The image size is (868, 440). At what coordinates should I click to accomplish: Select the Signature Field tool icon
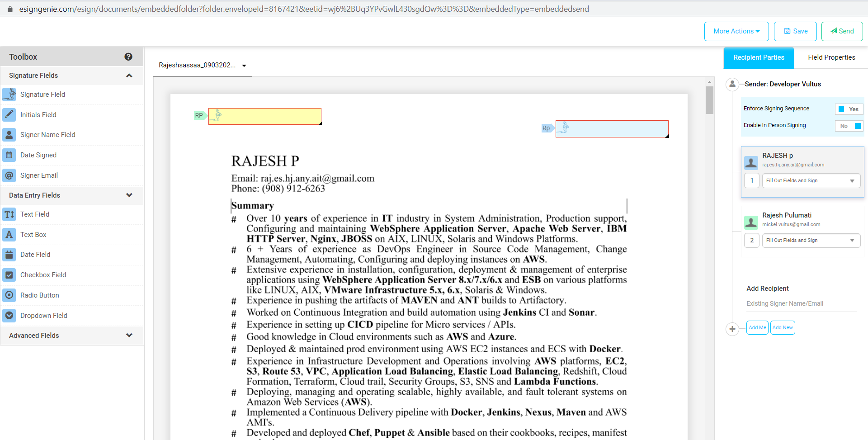click(9, 95)
